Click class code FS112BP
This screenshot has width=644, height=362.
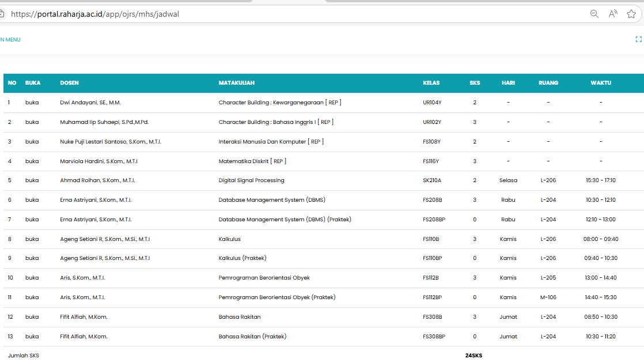[x=433, y=297]
